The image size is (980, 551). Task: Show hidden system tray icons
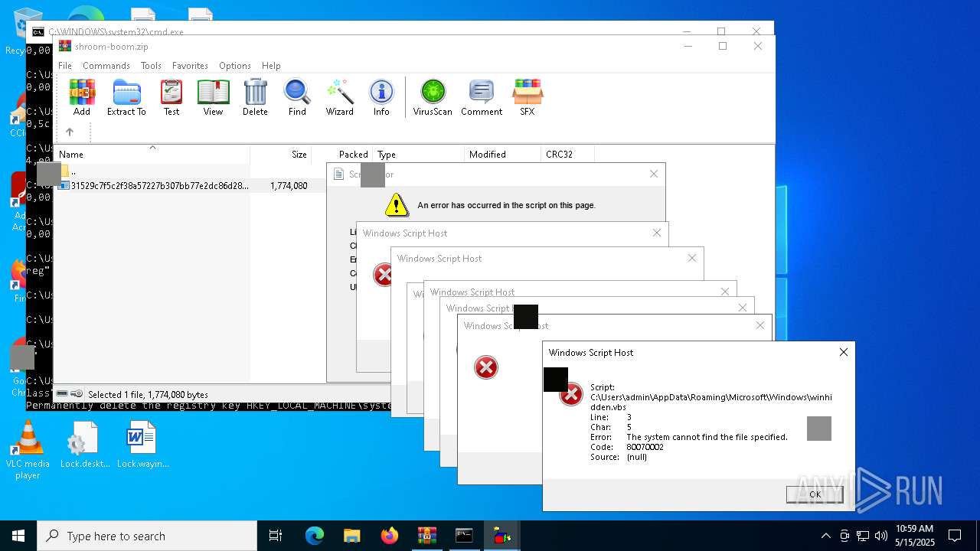coord(825,536)
